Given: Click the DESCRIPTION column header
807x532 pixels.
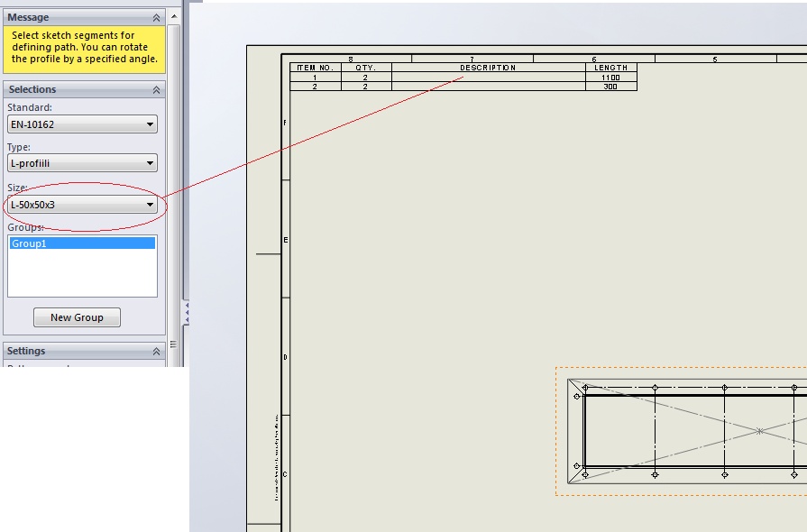Looking at the screenshot, I should click(488, 68).
